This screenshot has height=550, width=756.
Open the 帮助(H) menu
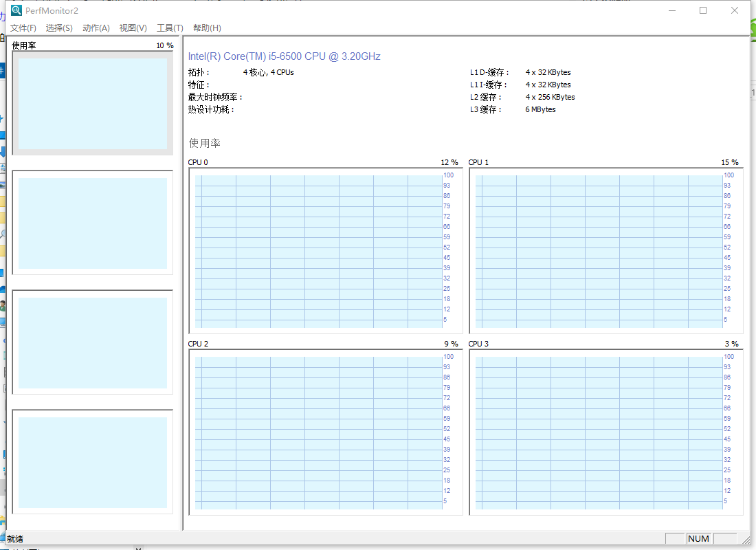[207, 28]
